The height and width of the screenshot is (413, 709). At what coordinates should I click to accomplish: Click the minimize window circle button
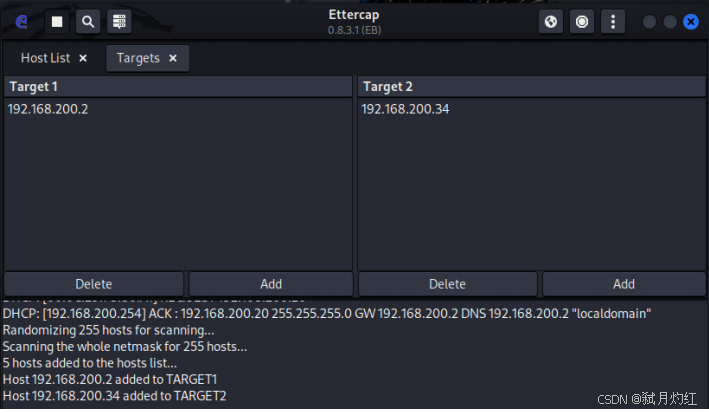coord(649,22)
